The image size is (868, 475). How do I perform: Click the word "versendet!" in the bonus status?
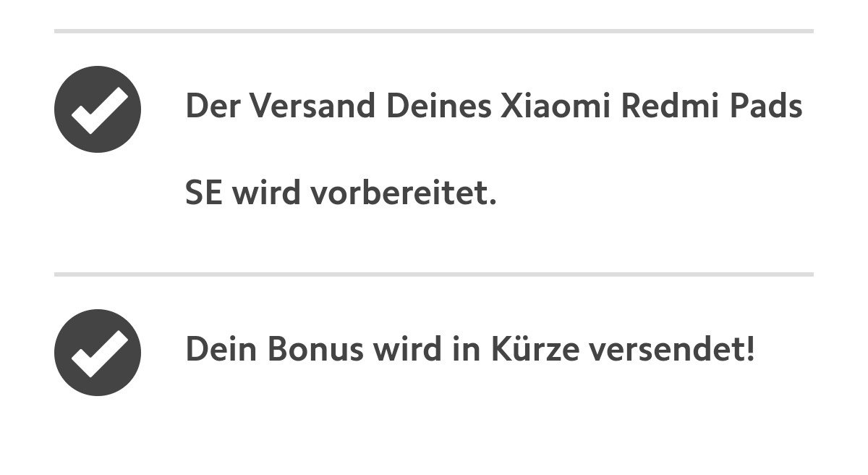click(672, 350)
